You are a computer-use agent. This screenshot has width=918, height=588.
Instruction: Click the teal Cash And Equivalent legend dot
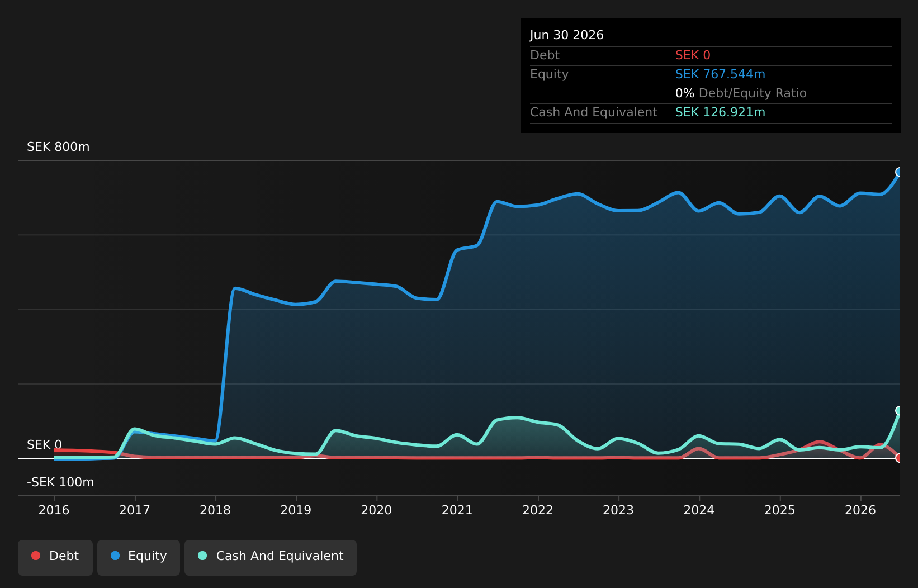pos(202,556)
